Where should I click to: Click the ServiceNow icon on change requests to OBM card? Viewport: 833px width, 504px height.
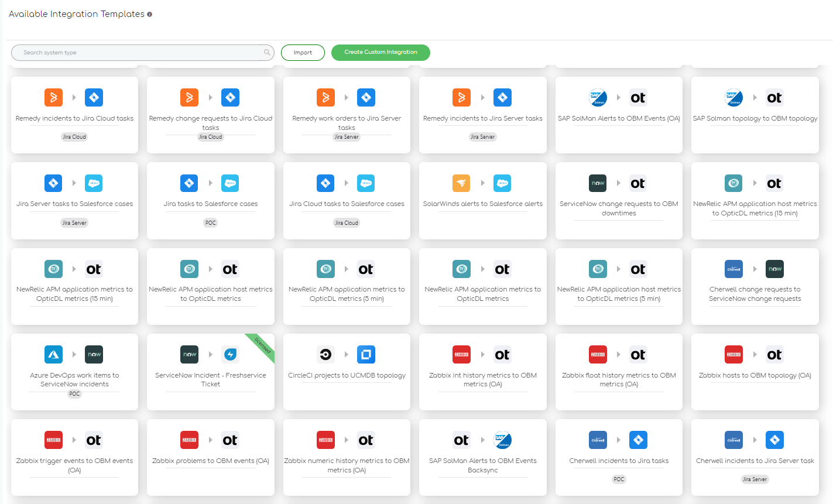[x=598, y=183]
